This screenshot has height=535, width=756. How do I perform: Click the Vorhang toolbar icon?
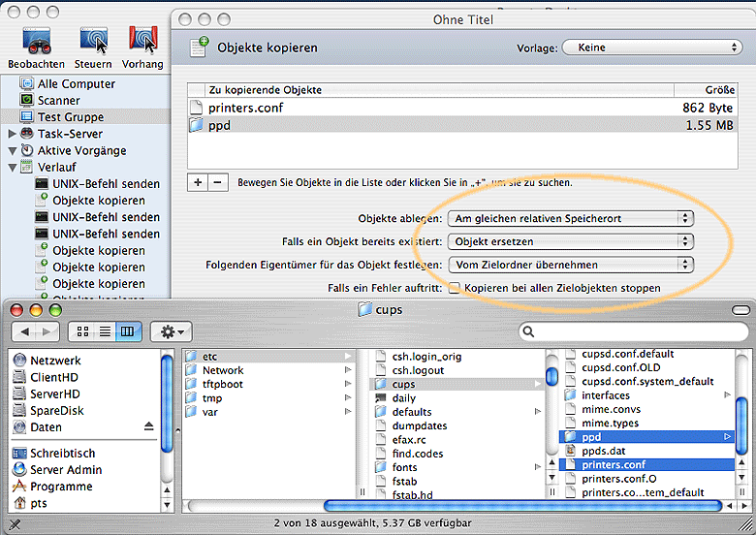[x=142, y=40]
